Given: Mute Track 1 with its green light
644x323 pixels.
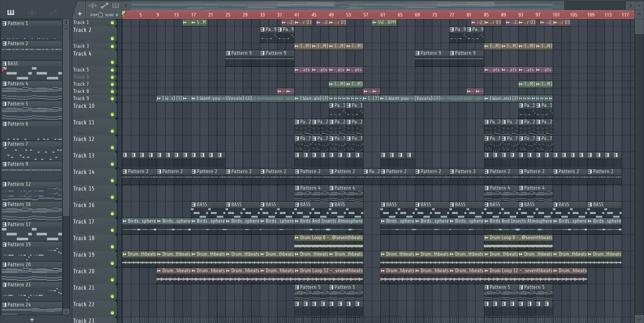Looking at the screenshot, I should pos(112,23).
